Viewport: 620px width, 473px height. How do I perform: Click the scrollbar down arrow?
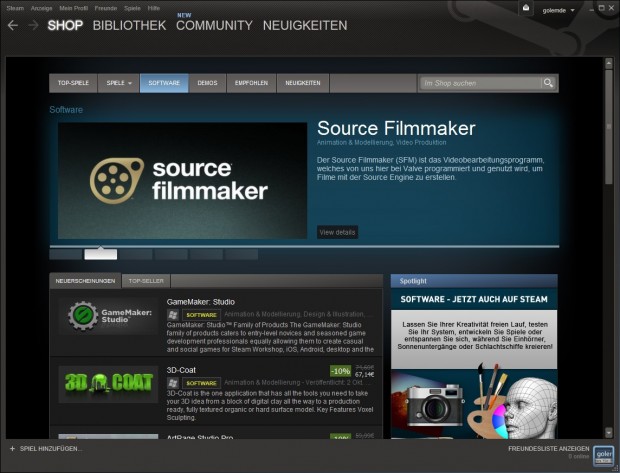[x=609, y=433]
